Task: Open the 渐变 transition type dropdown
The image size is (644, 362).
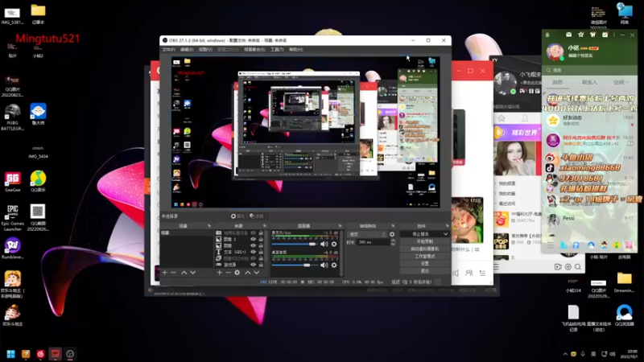Action: point(368,234)
